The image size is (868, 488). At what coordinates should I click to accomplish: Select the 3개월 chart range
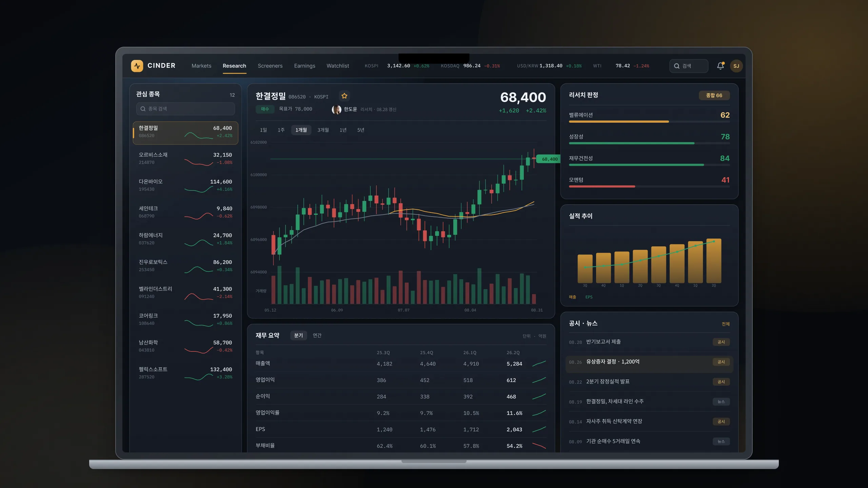[x=323, y=130]
